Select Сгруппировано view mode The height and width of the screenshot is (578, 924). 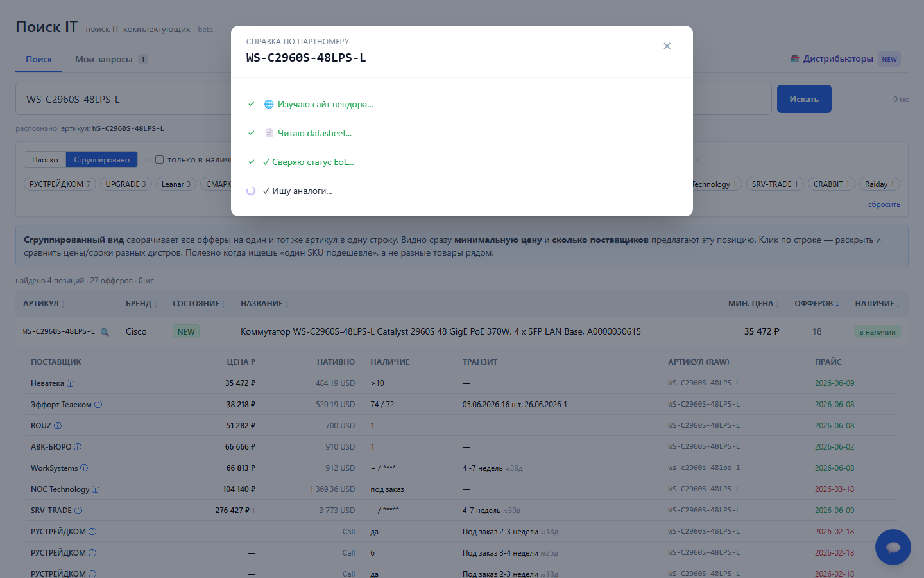pos(101,160)
